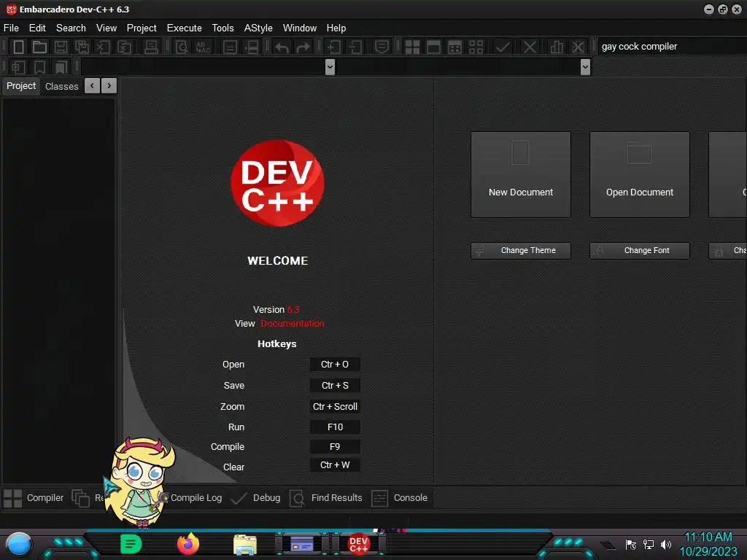Click the Stop execution X toolbar icon
Screen dimensions: 747x560
coord(530,47)
